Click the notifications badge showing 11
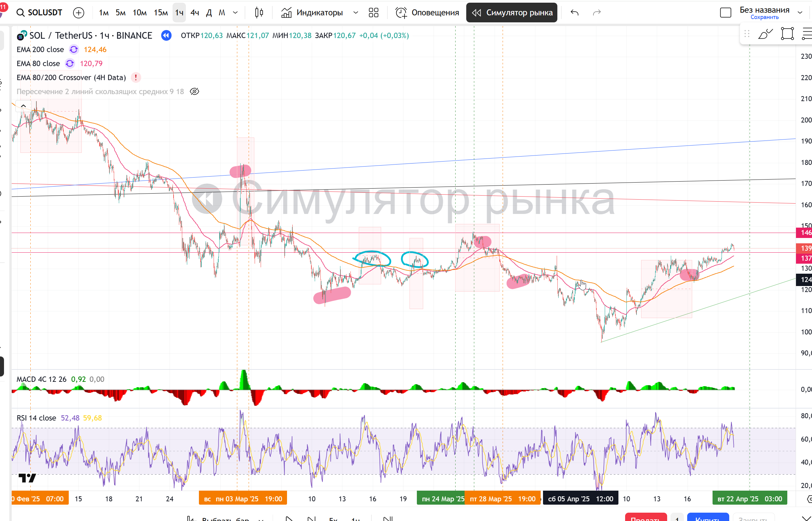The height and width of the screenshot is (521, 812). 3,7
